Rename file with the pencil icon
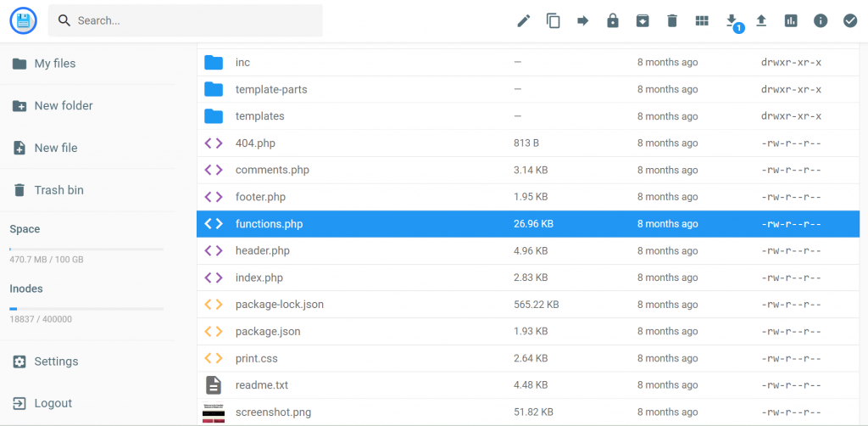 click(523, 21)
